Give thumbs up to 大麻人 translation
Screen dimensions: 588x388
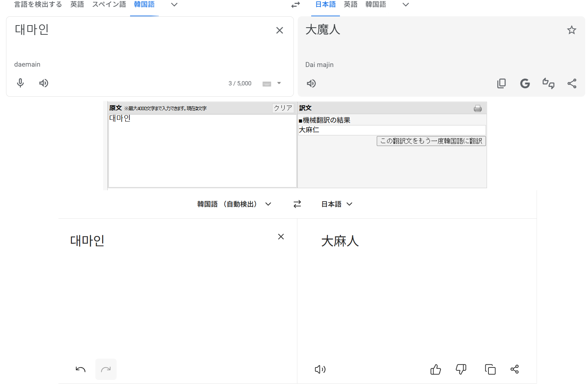436,369
